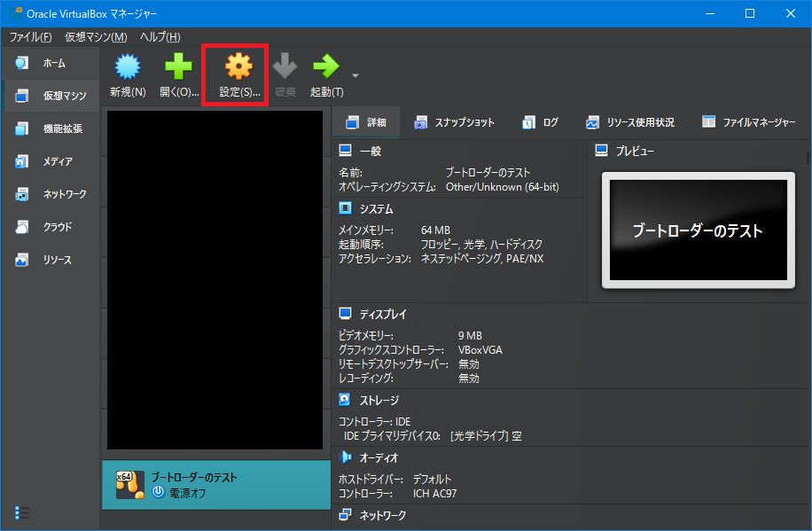This screenshot has width=812, height=531.
Task: Open the ファイル(F) menu
Action: pyautogui.click(x=30, y=36)
